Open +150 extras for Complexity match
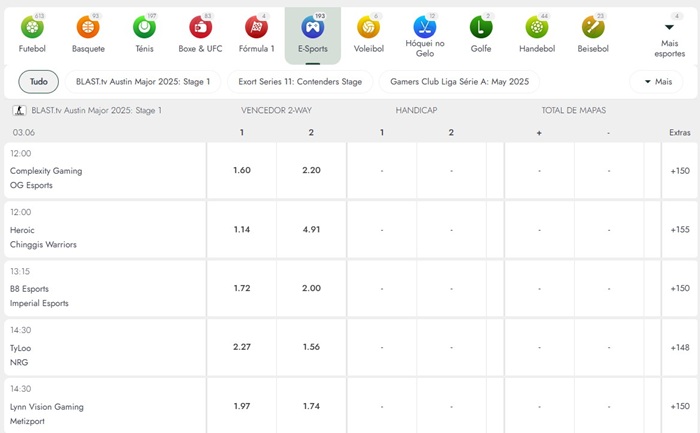Viewport: 700px width, 433px height. pos(680,171)
